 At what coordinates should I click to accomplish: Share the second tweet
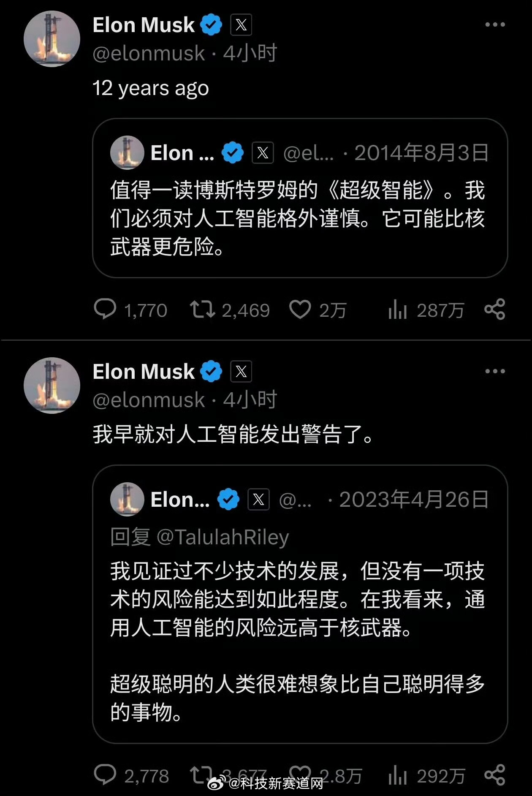pyautogui.click(x=494, y=775)
